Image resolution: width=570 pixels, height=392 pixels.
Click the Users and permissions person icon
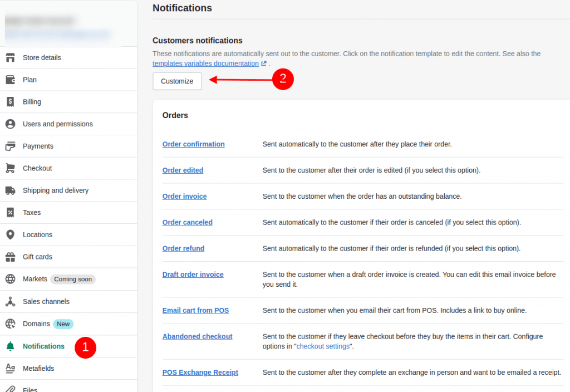10,124
